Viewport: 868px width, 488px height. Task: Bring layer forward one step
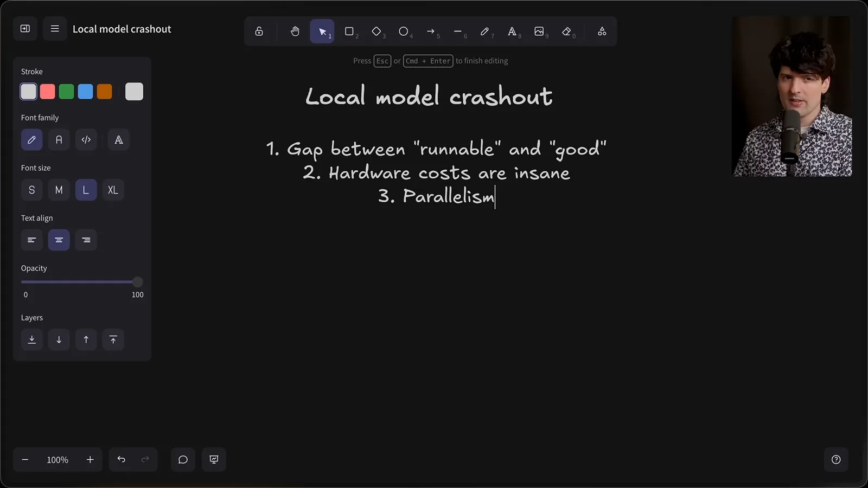tap(86, 339)
